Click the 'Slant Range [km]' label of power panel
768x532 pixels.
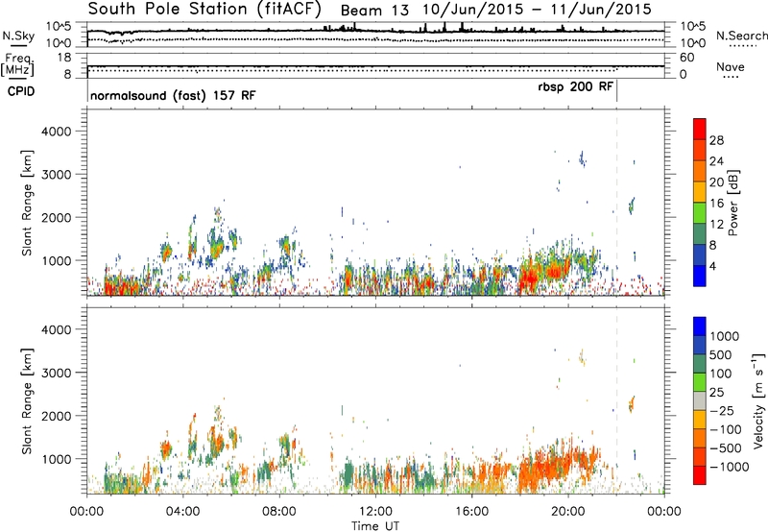click(x=27, y=203)
